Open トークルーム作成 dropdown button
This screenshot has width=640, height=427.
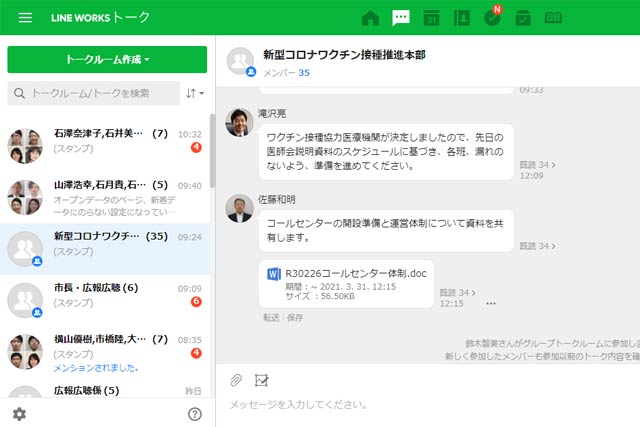click(x=107, y=60)
